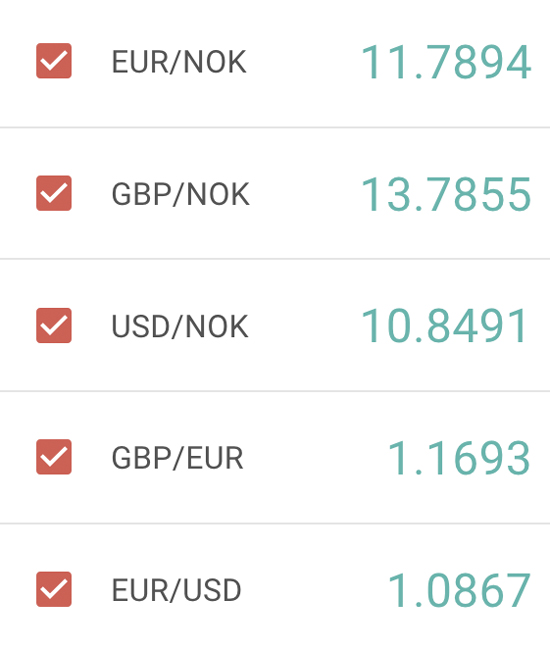Open the EUR/USD pair label
Viewport: 550px width, 650px height.
(x=177, y=590)
